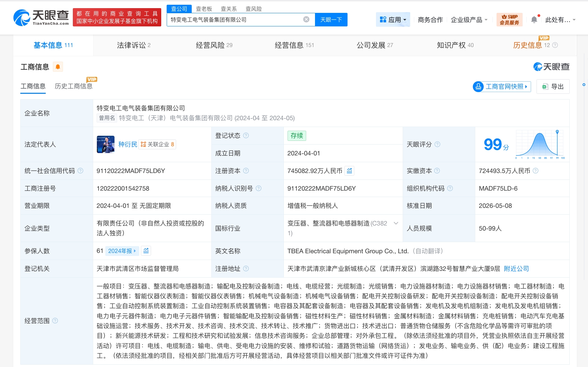Click help icon next to 经营范围
Screen dimensions: 588x367
55,321
